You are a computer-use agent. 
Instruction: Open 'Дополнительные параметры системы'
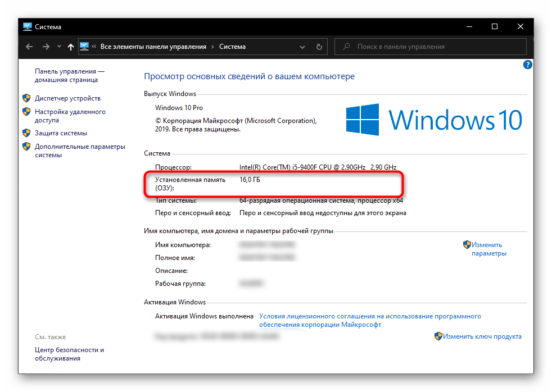coord(79,151)
